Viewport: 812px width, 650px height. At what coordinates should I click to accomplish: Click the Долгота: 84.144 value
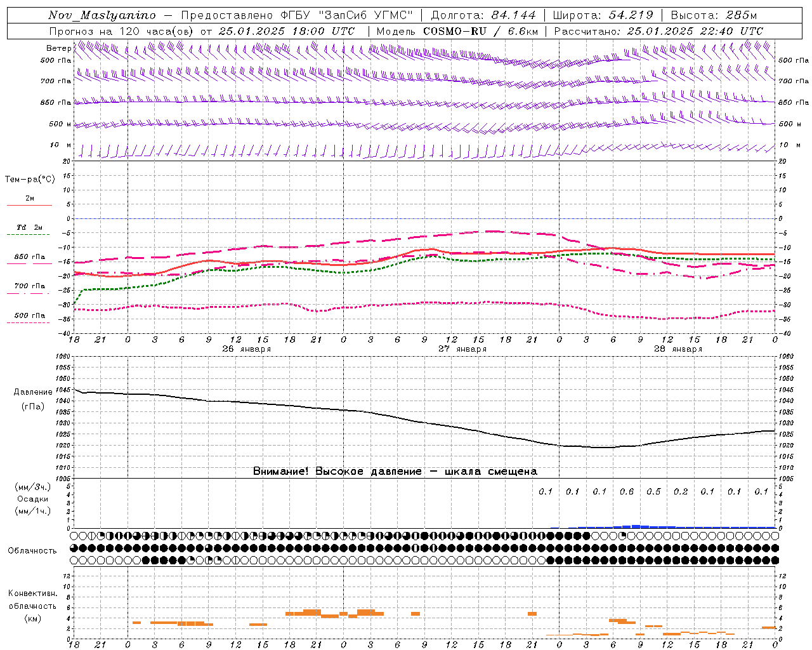484,15
